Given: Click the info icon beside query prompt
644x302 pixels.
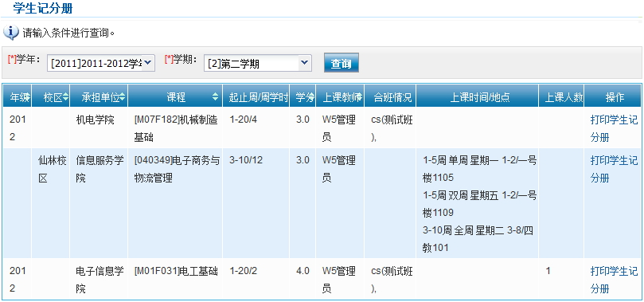Looking at the screenshot, I should (x=10, y=32).
